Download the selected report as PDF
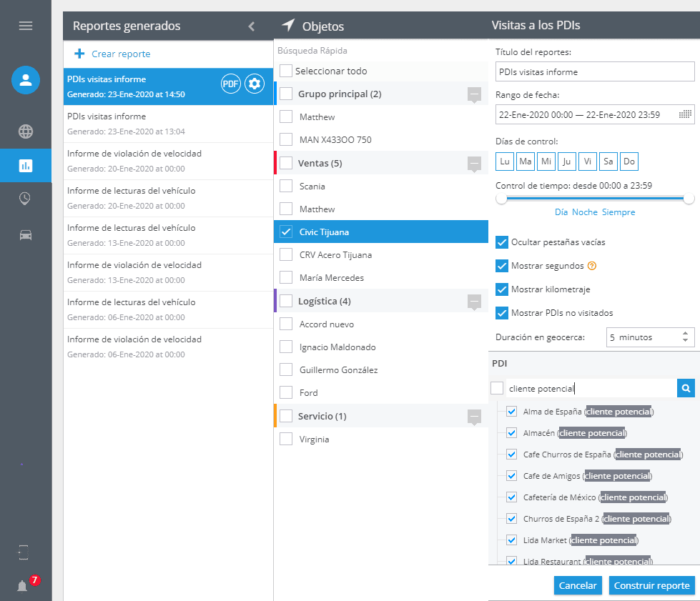The height and width of the screenshot is (601, 700). coord(230,84)
